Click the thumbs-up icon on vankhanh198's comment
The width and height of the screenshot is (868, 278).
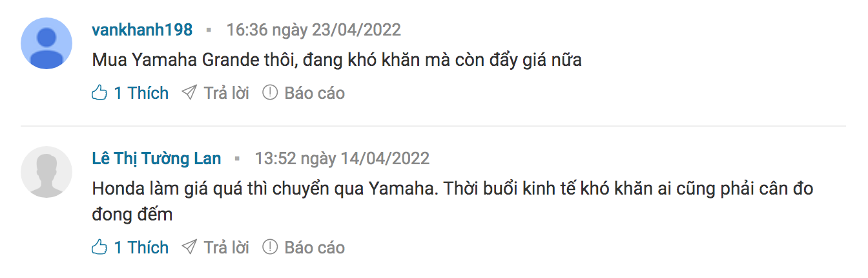tap(99, 93)
